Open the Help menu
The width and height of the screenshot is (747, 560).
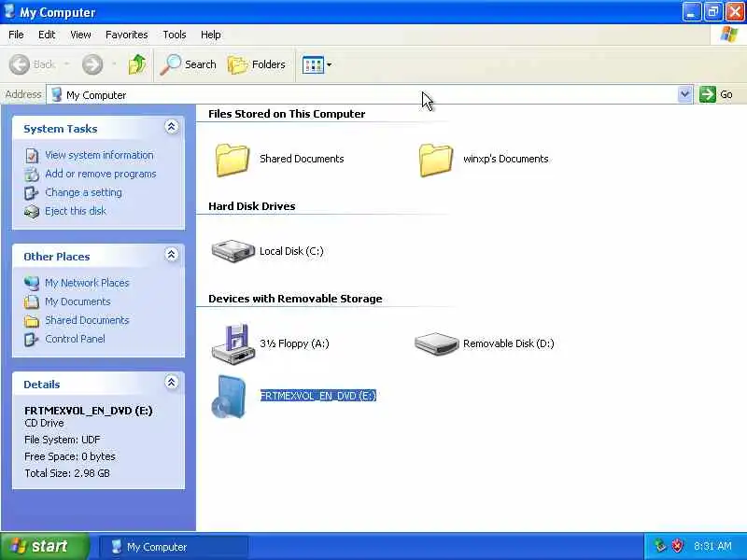(x=211, y=35)
